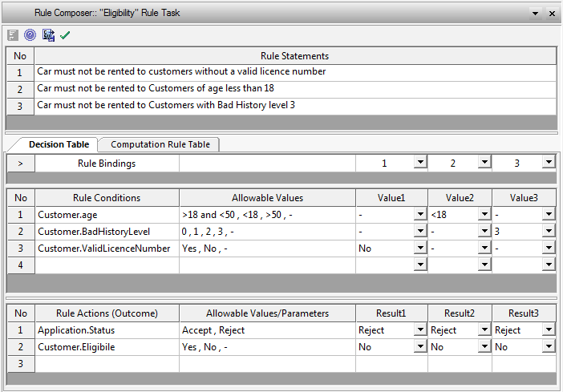Click the Rule Conditions column header
The image size is (563, 392).
[x=107, y=198]
